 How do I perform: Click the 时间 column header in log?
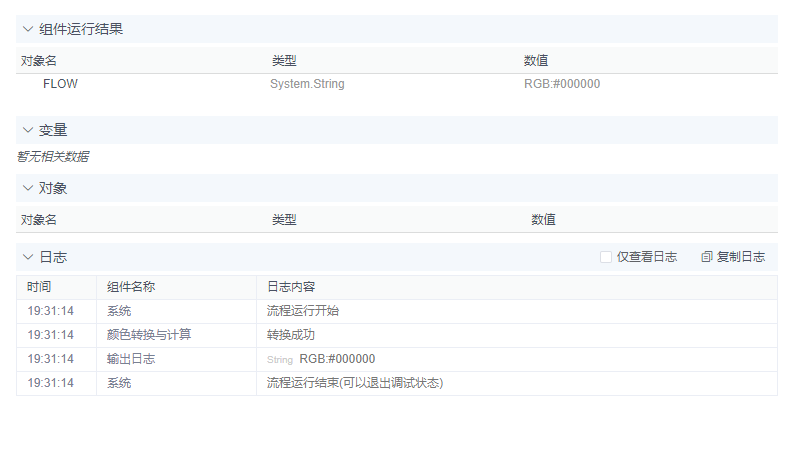point(39,287)
